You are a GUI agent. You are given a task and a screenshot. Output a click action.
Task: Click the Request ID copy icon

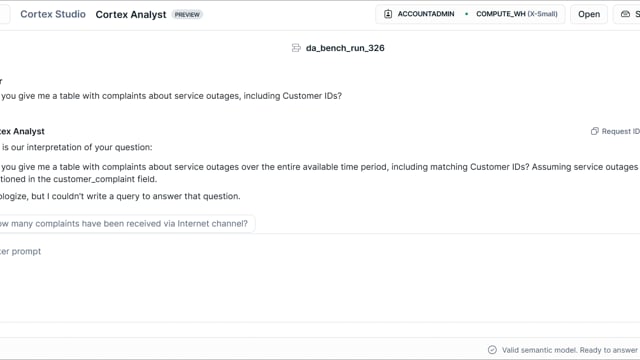(595, 131)
